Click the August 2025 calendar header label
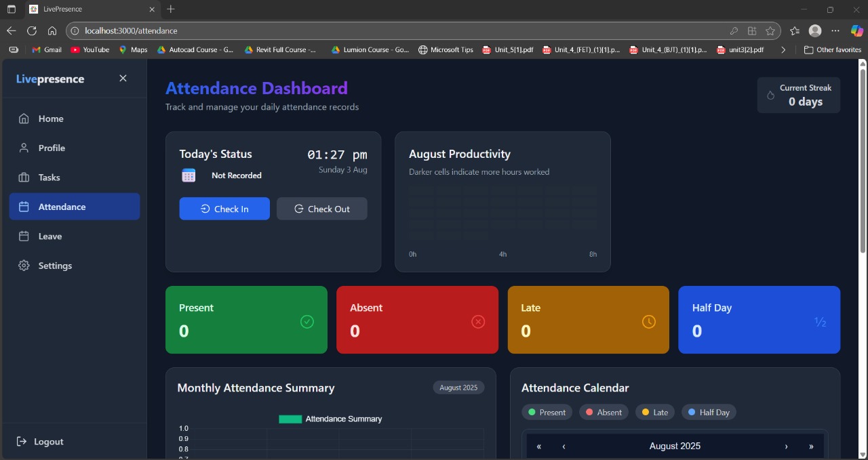The height and width of the screenshot is (460, 868). click(x=675, y=446)
